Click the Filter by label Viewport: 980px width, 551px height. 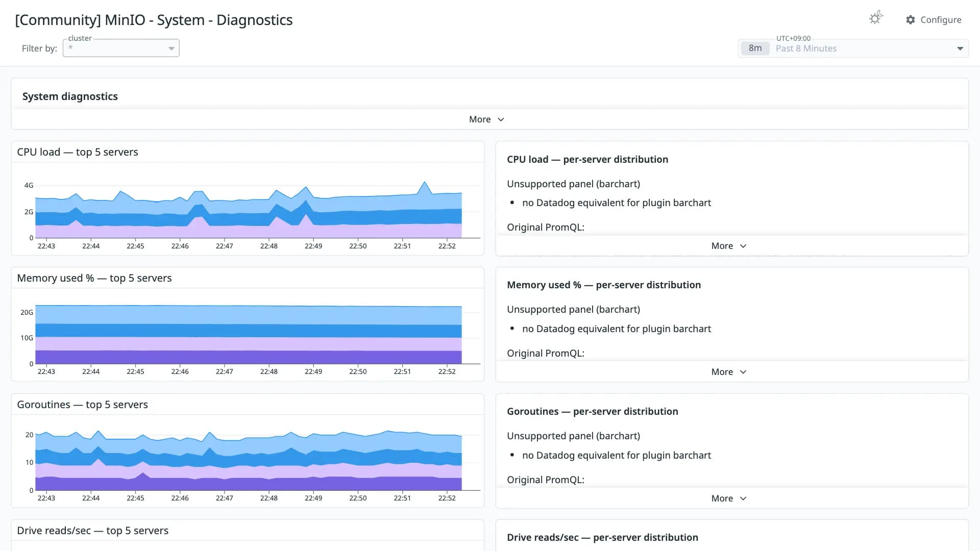39,48
